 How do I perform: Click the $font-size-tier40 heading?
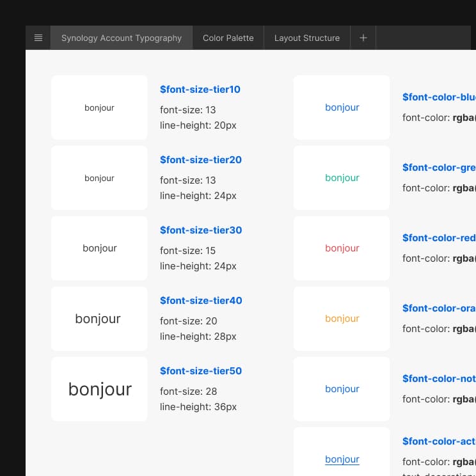201,301
